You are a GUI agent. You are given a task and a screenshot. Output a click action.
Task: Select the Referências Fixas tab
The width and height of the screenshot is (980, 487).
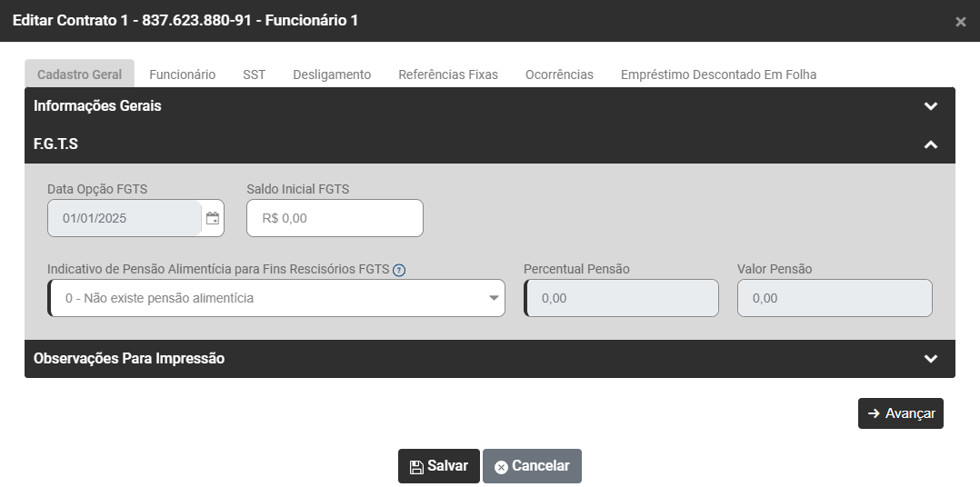tap(448, 75)
